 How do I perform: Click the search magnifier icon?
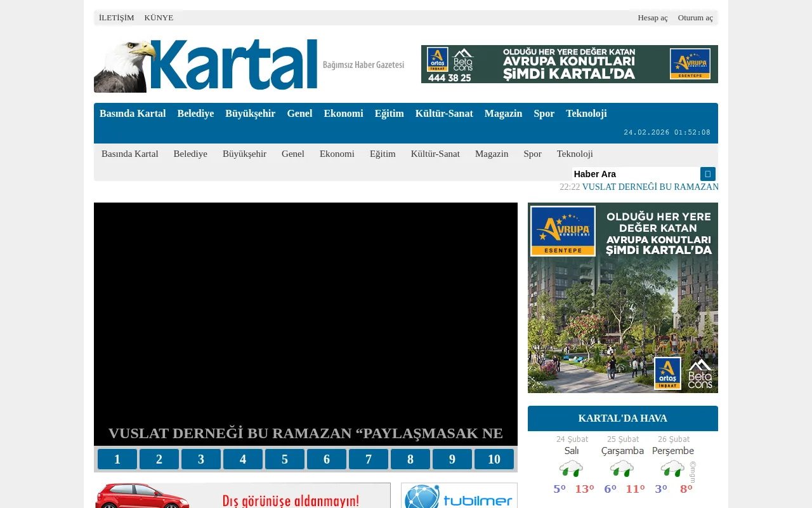click(707, 173)
